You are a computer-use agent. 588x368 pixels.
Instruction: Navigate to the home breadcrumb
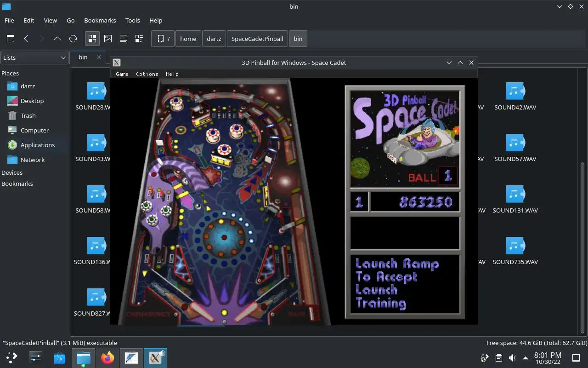click(188, 39)
